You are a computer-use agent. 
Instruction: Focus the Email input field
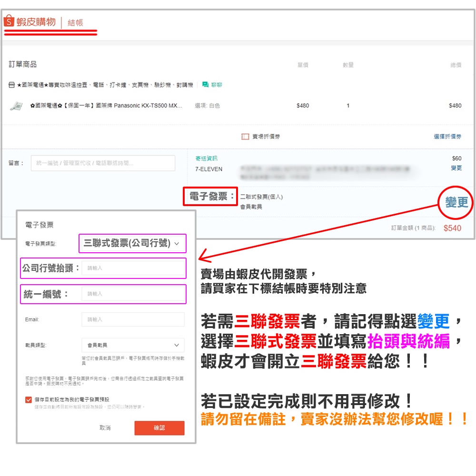[x=133, y=319]
